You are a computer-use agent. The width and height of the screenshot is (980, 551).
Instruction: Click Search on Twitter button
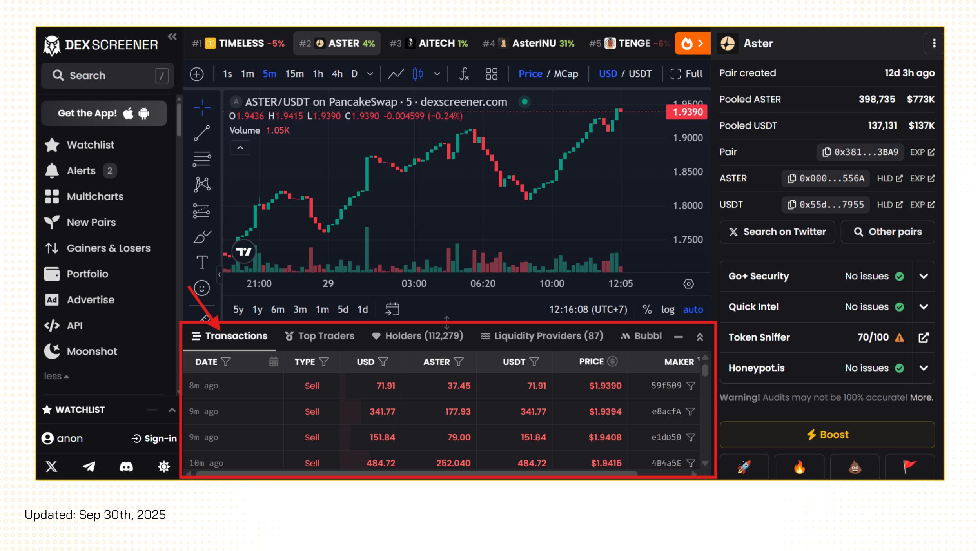click(x=777, y=232)
